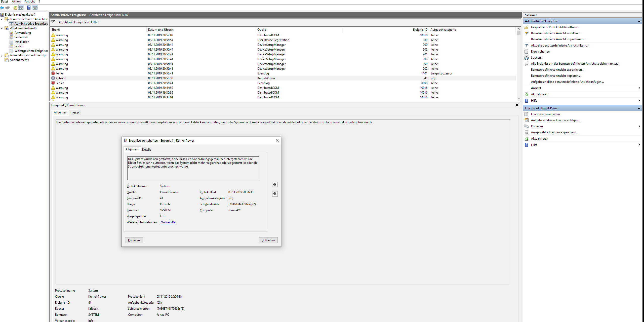The image size is (644, 322).
Task: Click event list scrollbar down arrow
Action: 518,99
